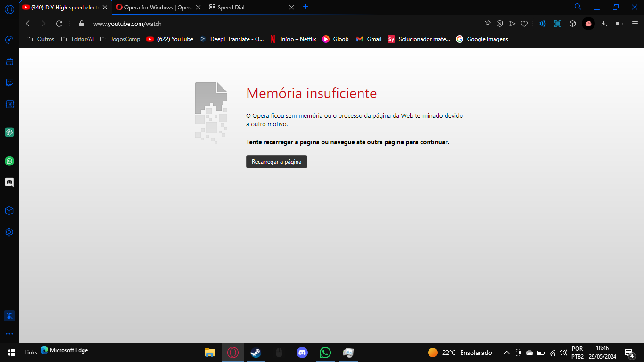Open ChatGPT panel in sidebar
644x362 pixels.
9,132
